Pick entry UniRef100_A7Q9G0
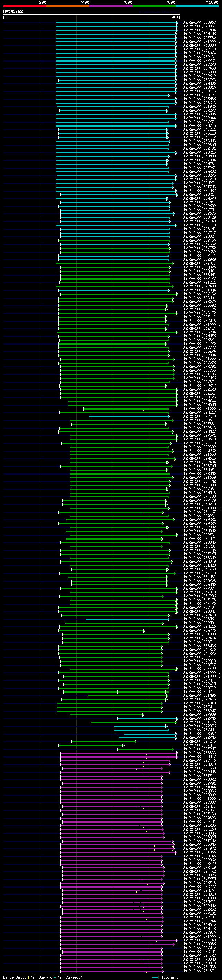This screenshot has height=980, width=222. point(199,451)
